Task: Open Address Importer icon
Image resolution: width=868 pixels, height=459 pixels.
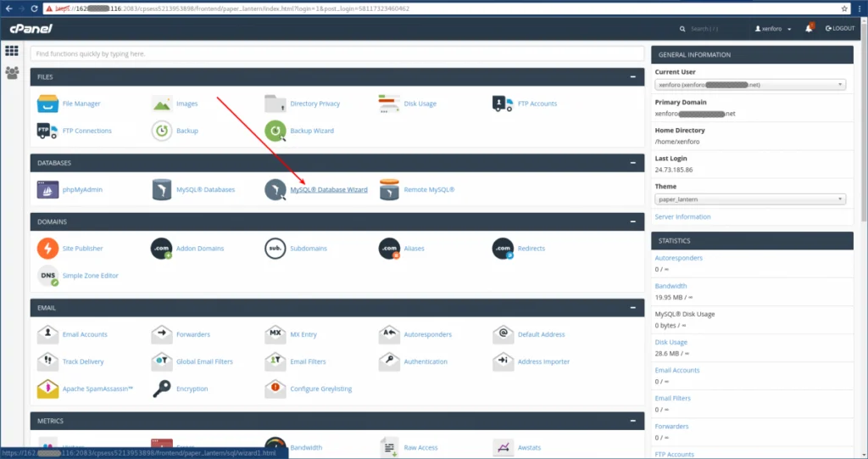Action: [x=503, y=361]
